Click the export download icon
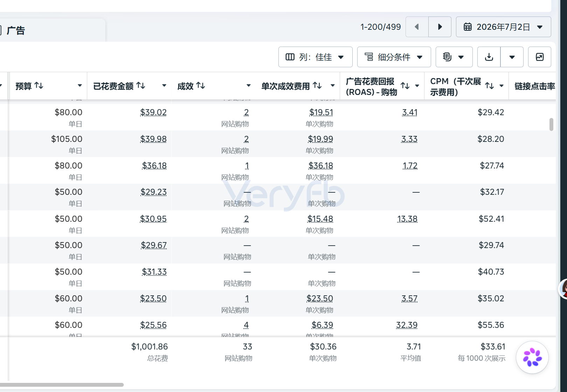Viewport: 567px width, 392px height. [x=489, y=57]
